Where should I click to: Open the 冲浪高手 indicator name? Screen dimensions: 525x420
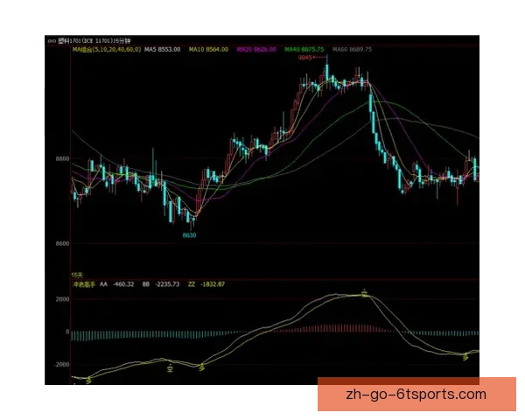[82, 284]
